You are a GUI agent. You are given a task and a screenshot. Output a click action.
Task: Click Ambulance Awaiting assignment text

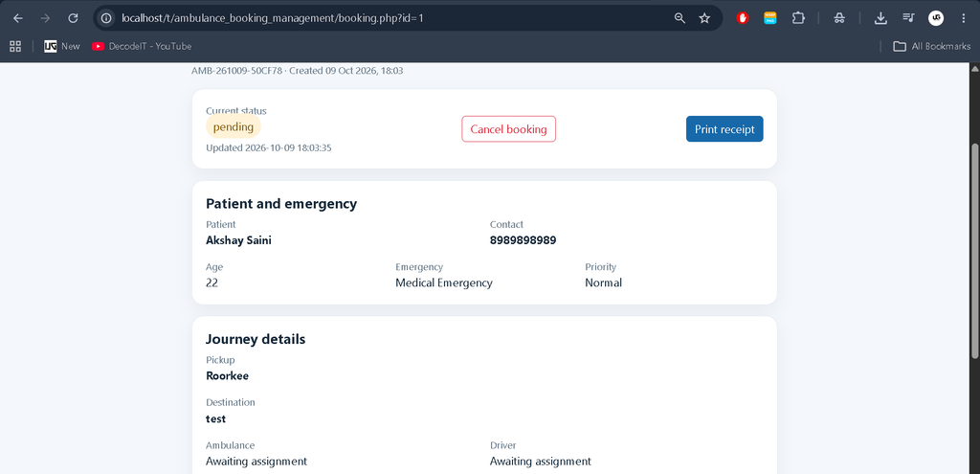point(256,462)
